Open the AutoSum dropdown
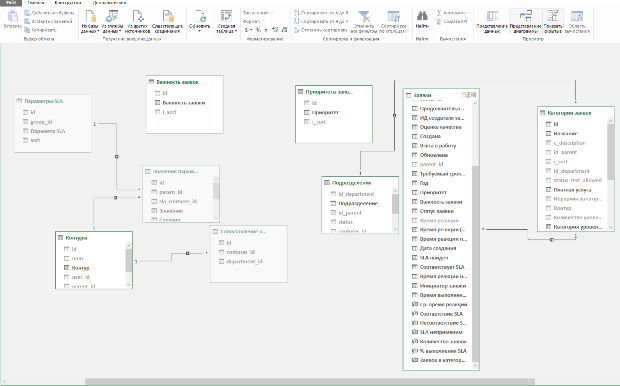Screen dimensions: 620x386 [x=453, y=13]
